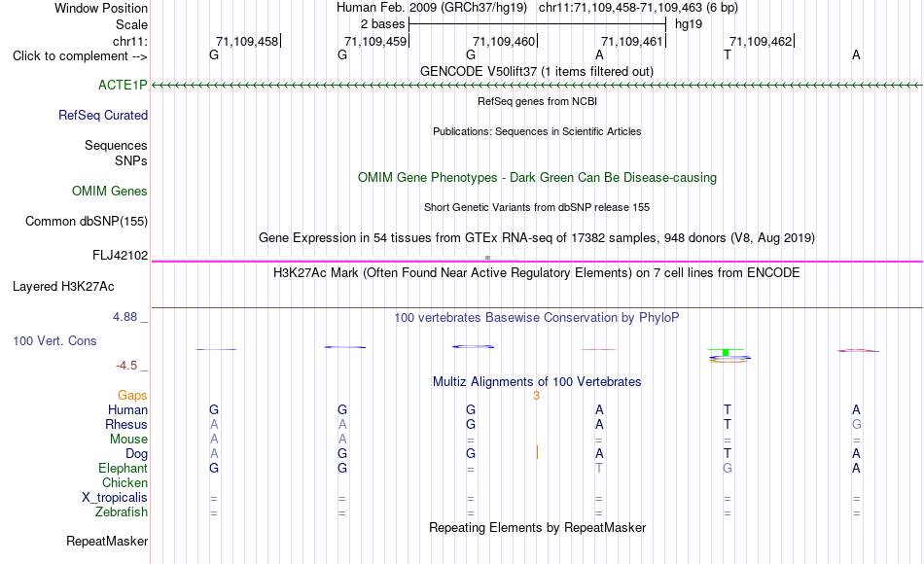The height and width of the screenshot is (564, 924).
Task: Click GENCODE V50lift37 track title
Action: click(x=537, y=71)
